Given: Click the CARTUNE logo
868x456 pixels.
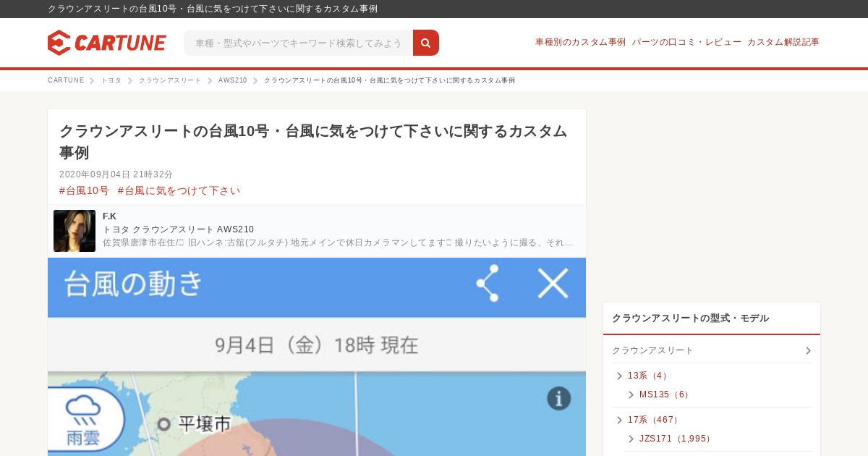Looking at the screenshot, I should (107, 43).
